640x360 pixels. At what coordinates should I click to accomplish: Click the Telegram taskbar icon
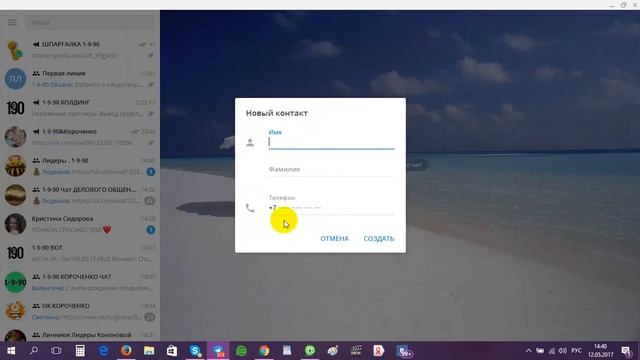(218, 351)
